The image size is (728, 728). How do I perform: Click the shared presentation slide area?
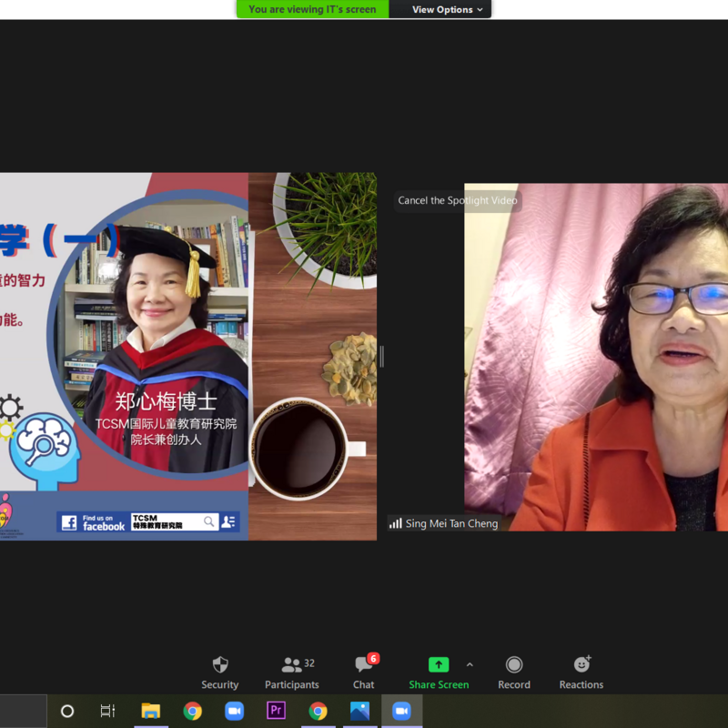pyautogui.click(x=187, y=357)
